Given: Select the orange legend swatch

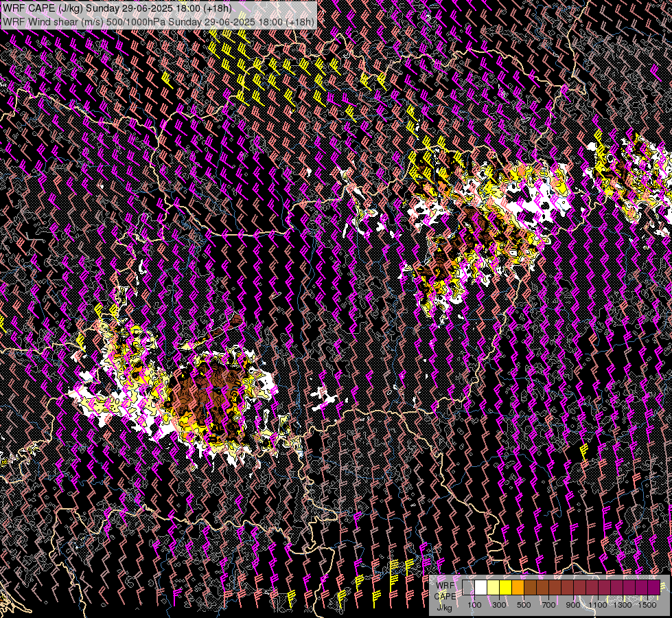Looking at the screenshot, I should tap(518, 587).
